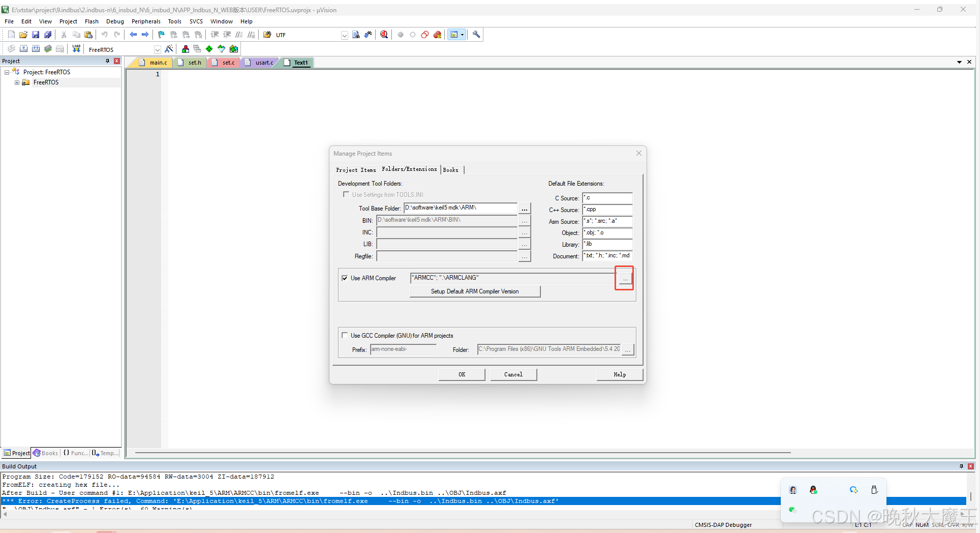This screenshot has height=533, width=980.
Task: Undo last edit icon
Action: [x=105, y=35]
